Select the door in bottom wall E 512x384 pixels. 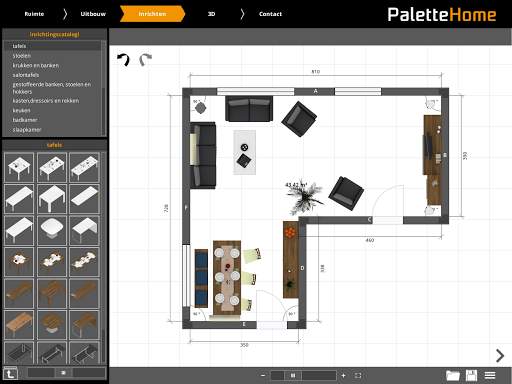[x=272, y=309]
